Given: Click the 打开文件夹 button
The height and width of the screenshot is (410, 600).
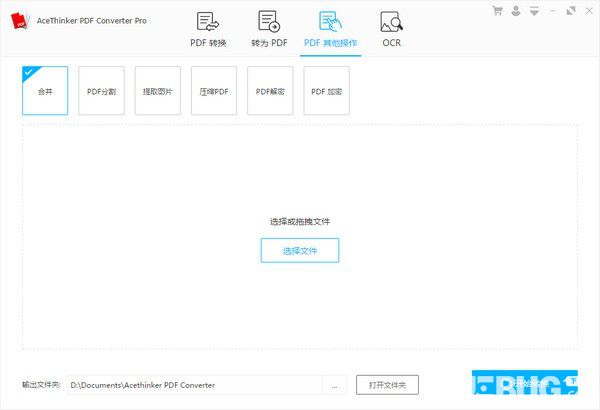Looking at the screenshot, I should point(387,385).
